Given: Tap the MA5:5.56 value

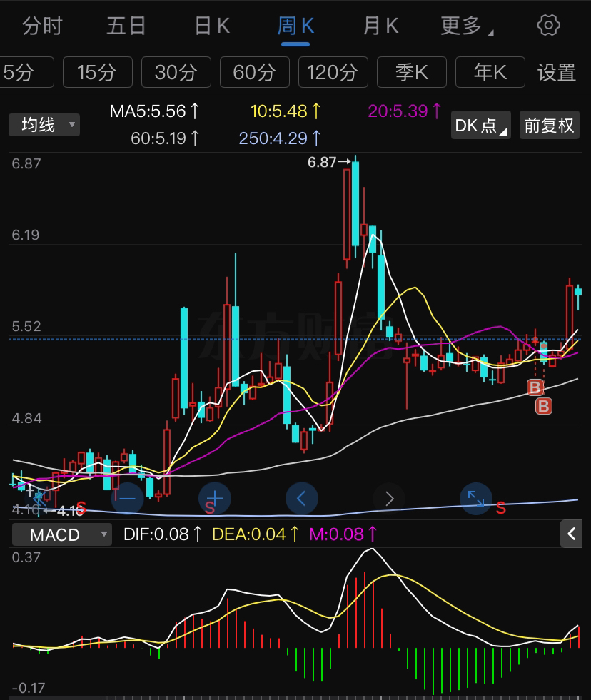Looking at the screenshot, I should 155,111.
